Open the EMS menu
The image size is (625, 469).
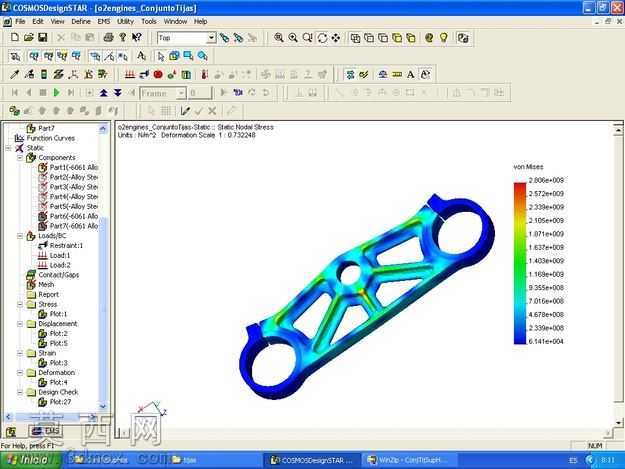[x=104, y=22]
